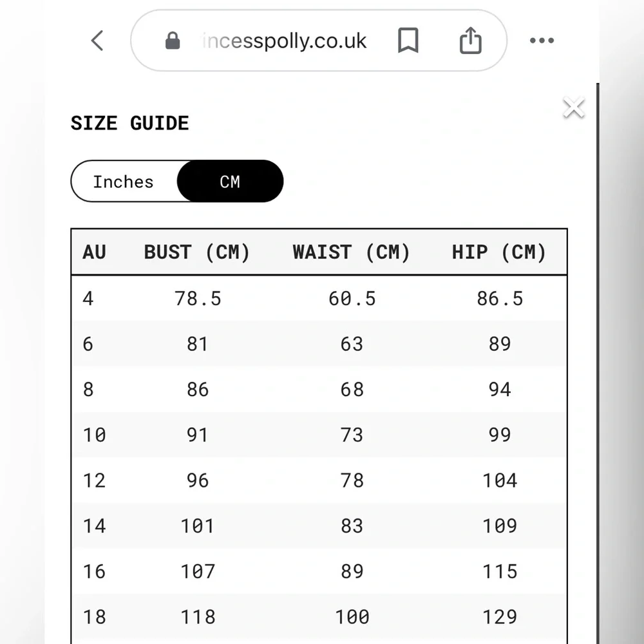Click the SIZE GUIDE heading
Viewport: 644px width, 644px height.
[x=129, y=123]
